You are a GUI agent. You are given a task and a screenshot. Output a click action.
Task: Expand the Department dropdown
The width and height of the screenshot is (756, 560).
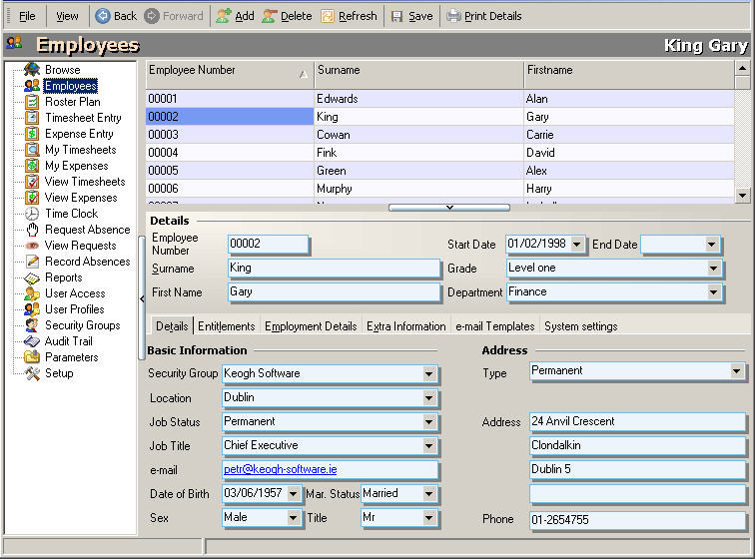714,292
